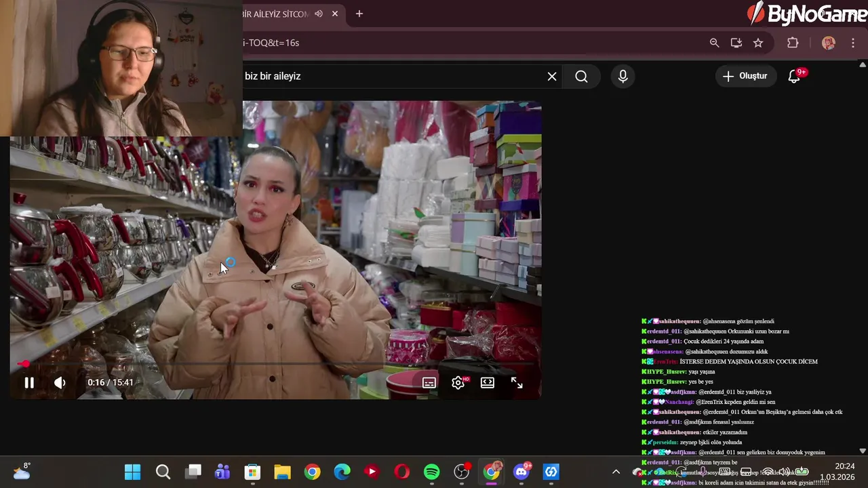Launch Microsoft Teams from the taskbar
The height and width of the screenshot is (488, 868).
pos(222,472)
